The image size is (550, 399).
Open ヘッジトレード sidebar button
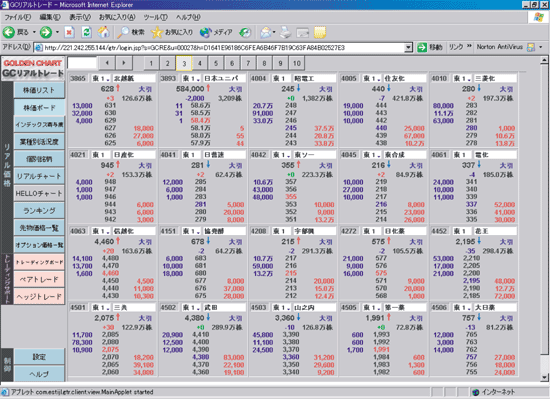click(39, 297)
